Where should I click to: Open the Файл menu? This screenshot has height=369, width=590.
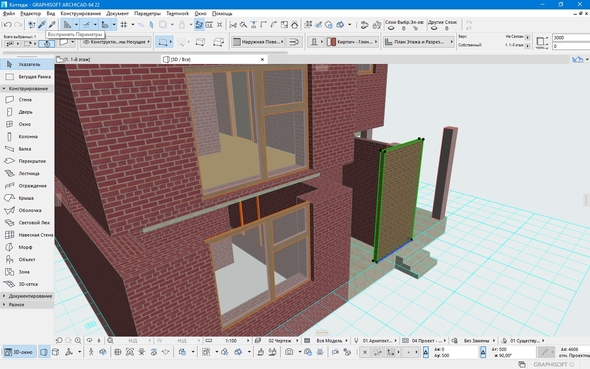click(x=9, y=14)
